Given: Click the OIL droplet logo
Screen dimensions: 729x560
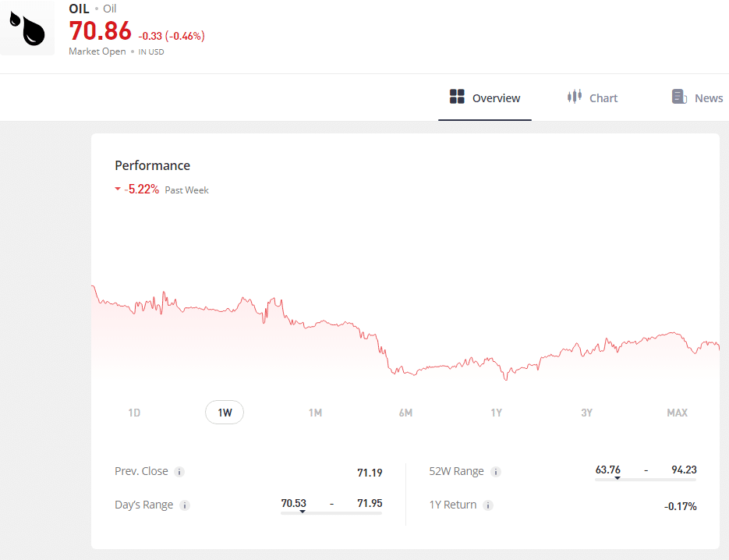Looking at the screenshot, I should point(27,29).
